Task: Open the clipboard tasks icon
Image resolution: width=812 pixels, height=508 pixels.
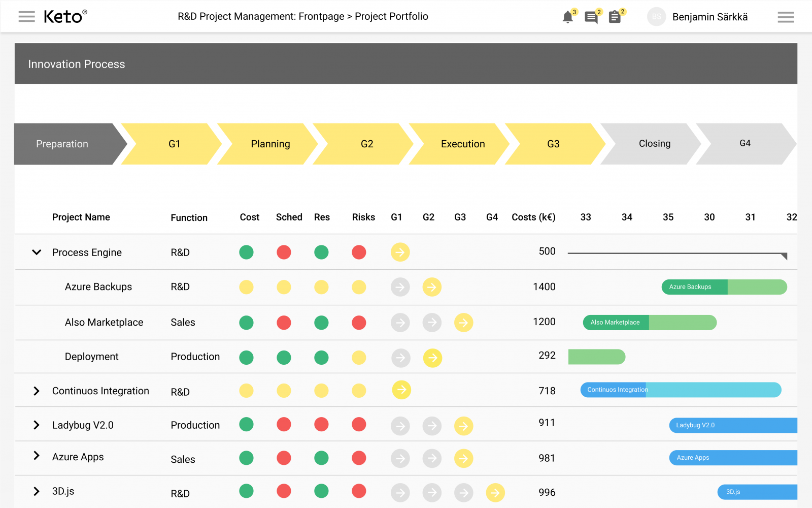Action: [615, 17]
